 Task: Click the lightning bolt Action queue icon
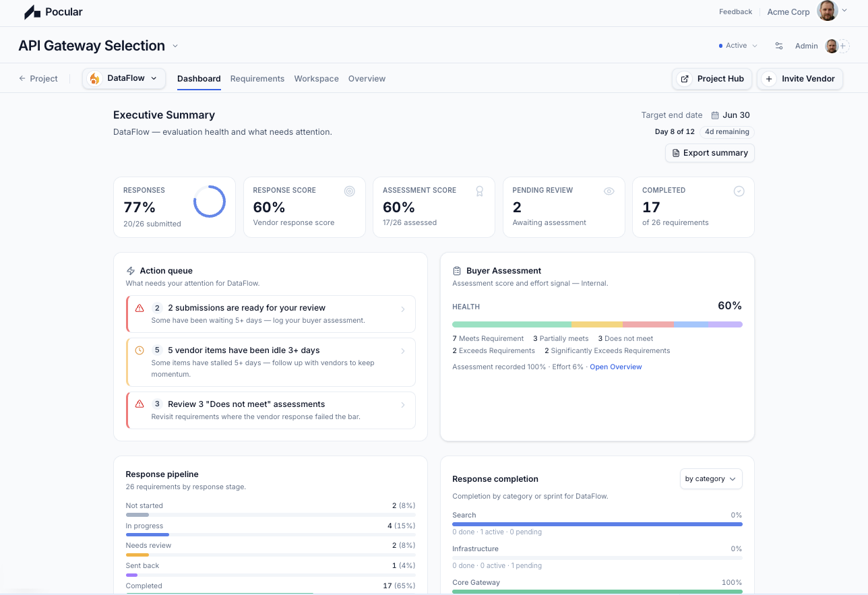click(x=131, y=271)
